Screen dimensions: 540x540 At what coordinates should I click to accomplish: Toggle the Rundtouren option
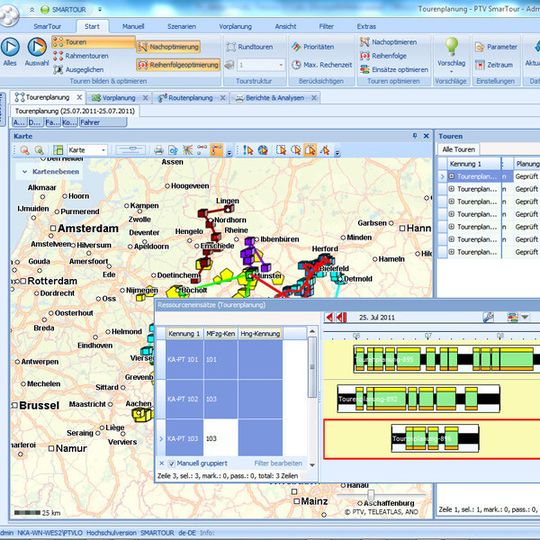click(250, 46)
